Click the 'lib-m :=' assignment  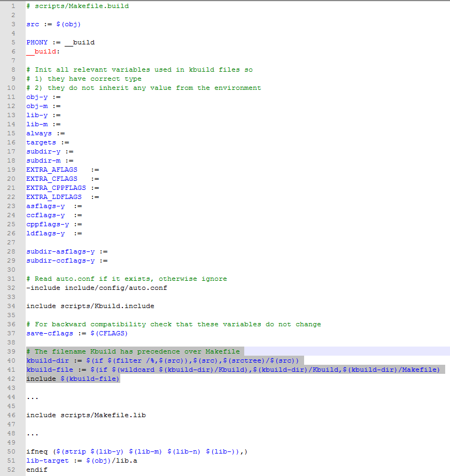pyautogui.click(x=43, y=125)
